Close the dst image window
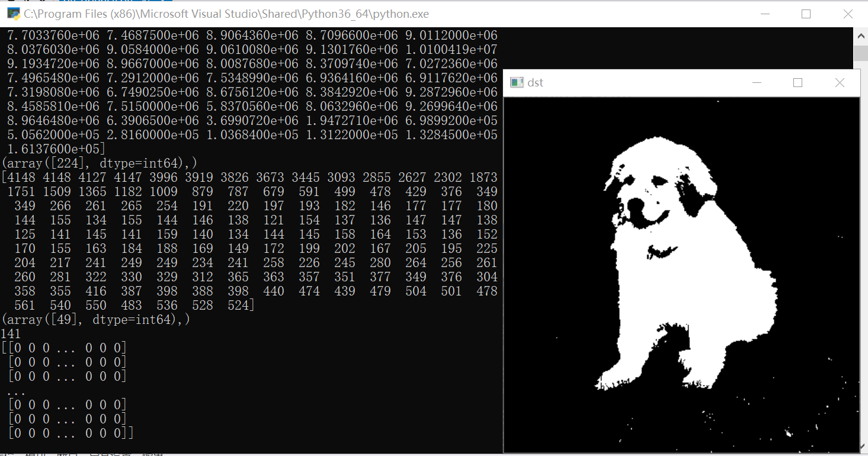868x456 pixels. 839,83
